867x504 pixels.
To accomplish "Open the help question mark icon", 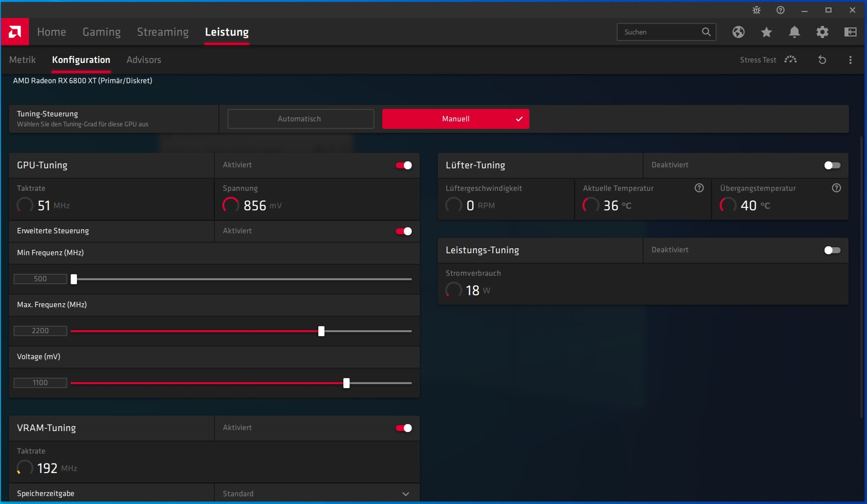I will click(x=781, y=10).
